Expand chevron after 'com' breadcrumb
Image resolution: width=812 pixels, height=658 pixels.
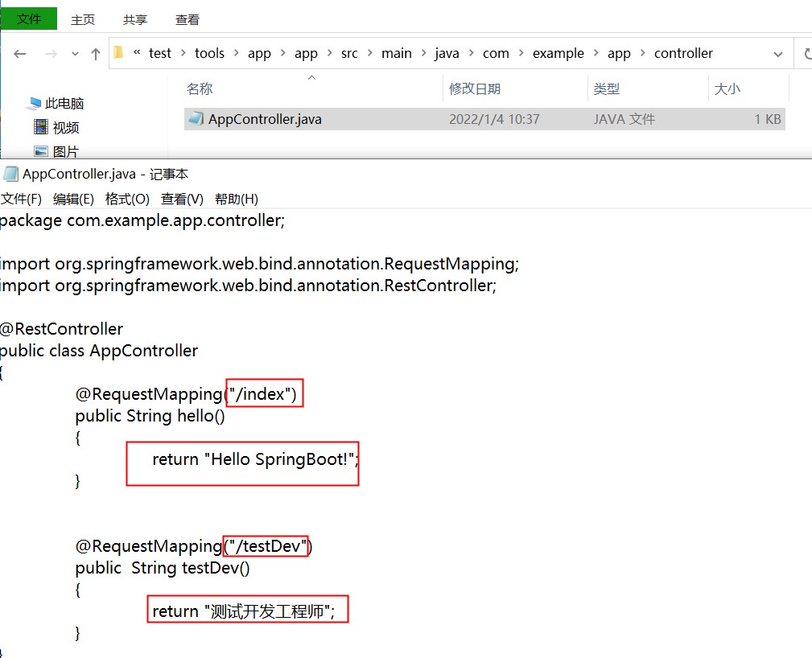point(521,53)
